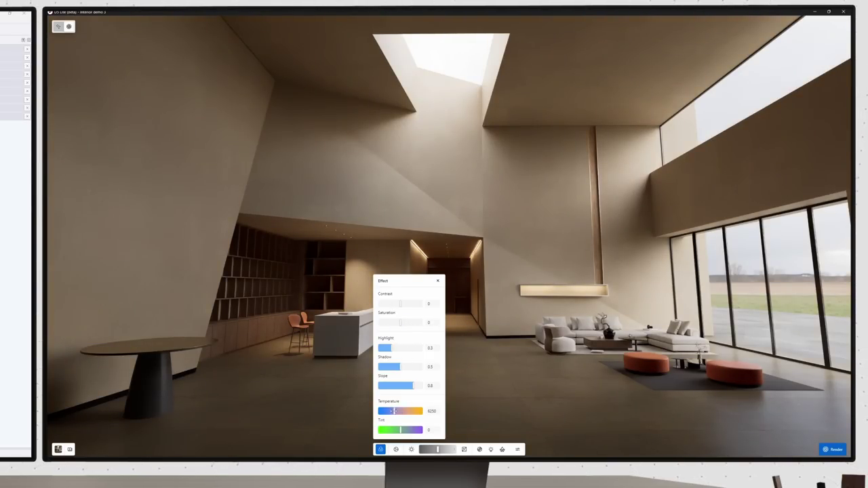Maximize the D5 Lite window
Image resolution: width=868 pixels, height=488 pixels.
pyautogui.click(x=829, y=12)
